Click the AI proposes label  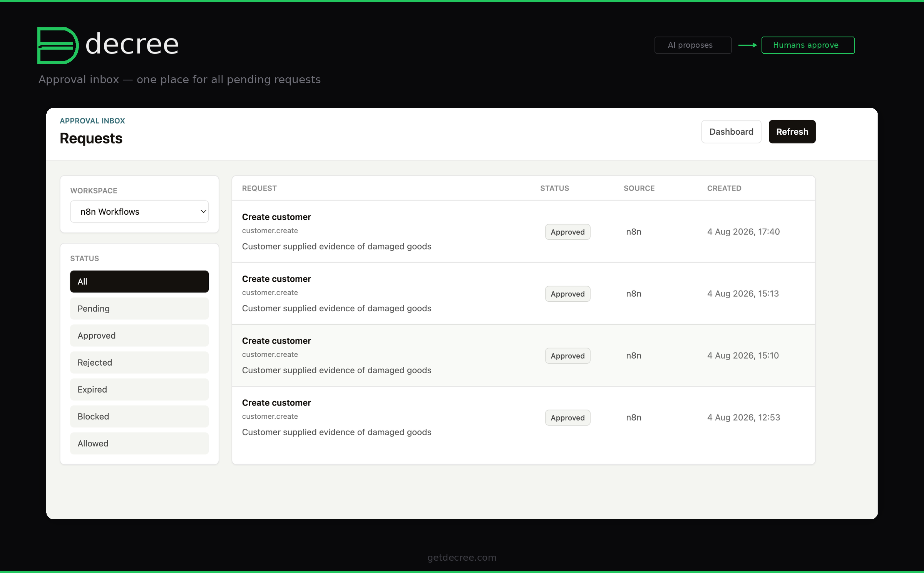click(693, 45)
